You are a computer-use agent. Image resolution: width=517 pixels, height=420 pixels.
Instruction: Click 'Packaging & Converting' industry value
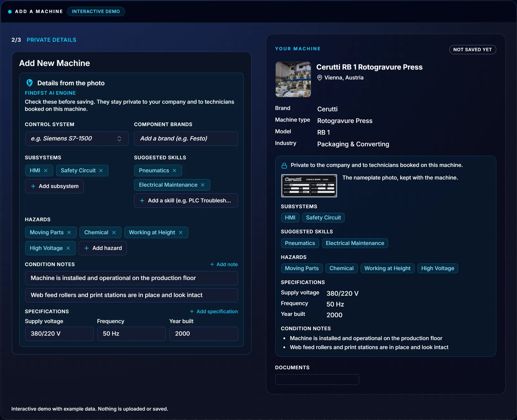[x=353, y=144]
